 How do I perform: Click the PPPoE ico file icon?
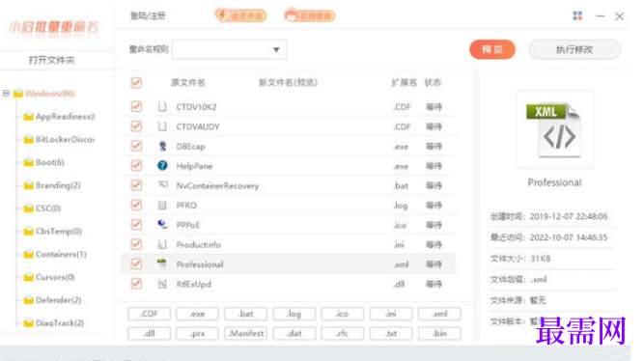162,225
